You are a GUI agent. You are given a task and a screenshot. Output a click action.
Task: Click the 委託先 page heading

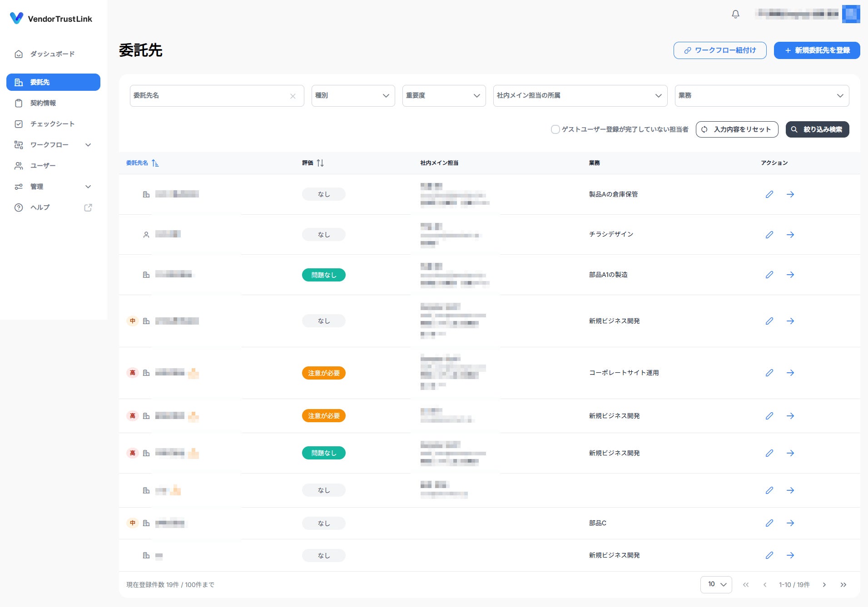[x=141, y=50]
